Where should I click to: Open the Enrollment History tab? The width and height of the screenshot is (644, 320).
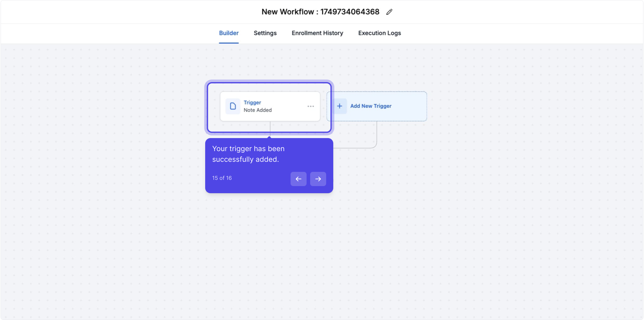pos(317,33)
